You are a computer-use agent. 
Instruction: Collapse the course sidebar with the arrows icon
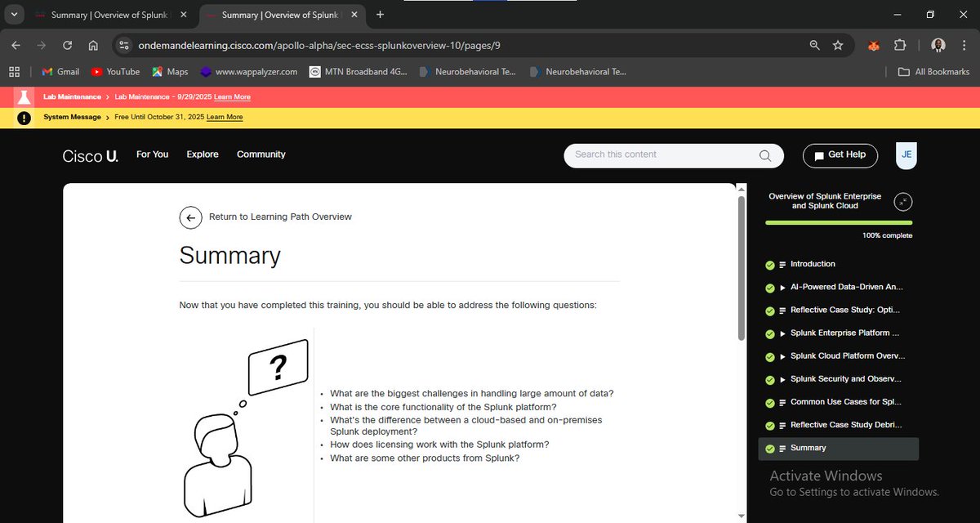point(902,201)
